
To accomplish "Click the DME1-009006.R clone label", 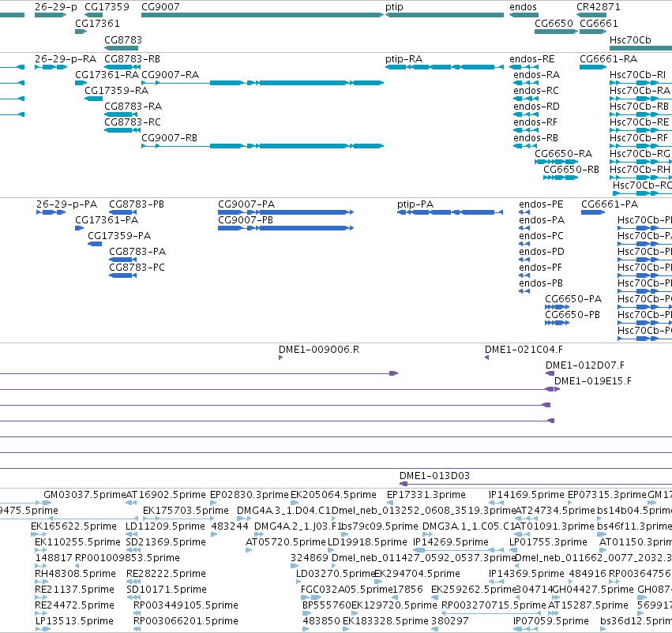I will point(319,350).
